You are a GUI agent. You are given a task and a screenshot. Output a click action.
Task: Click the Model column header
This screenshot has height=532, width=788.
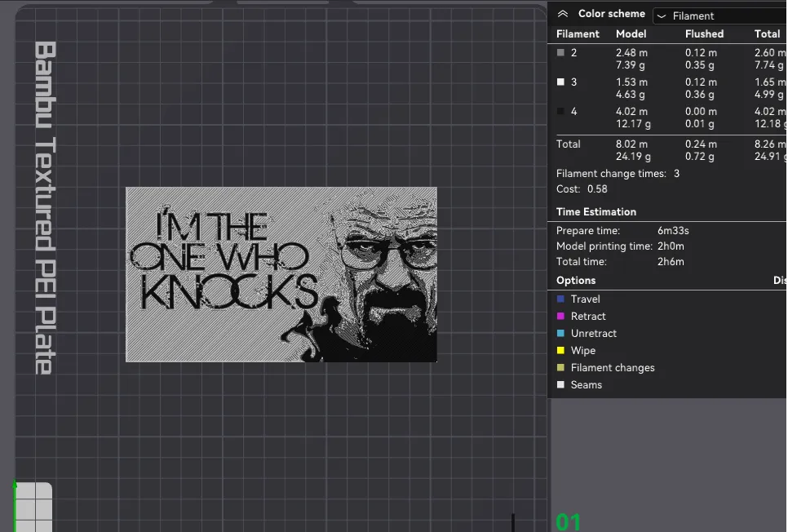(631, 34)
